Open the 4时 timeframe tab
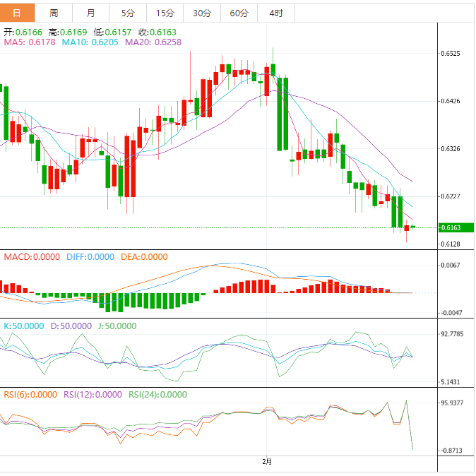This screenshot has height=476, width=476. click(x=276, y=13)
